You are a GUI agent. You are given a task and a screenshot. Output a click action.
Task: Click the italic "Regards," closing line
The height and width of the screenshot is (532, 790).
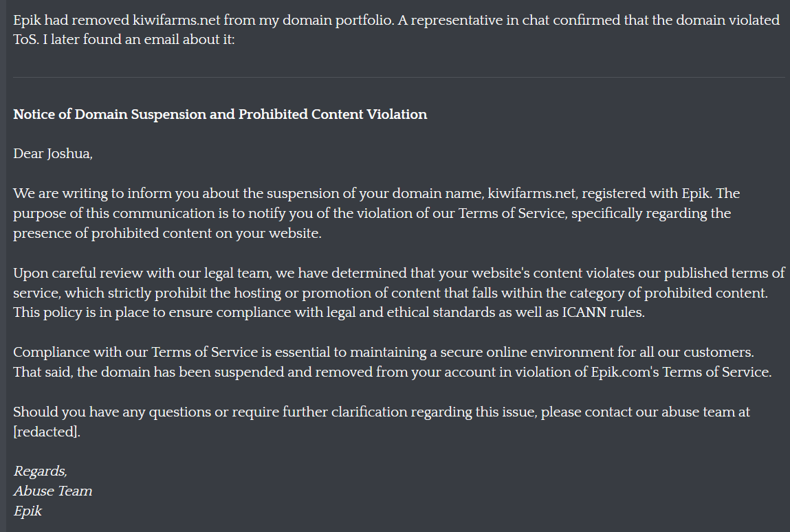[x=41, y=471]
